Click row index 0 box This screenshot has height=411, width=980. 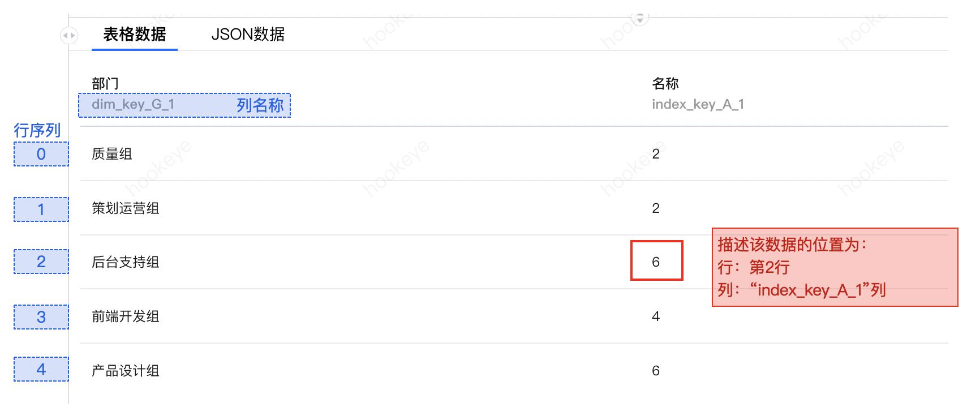coord(41,154)
